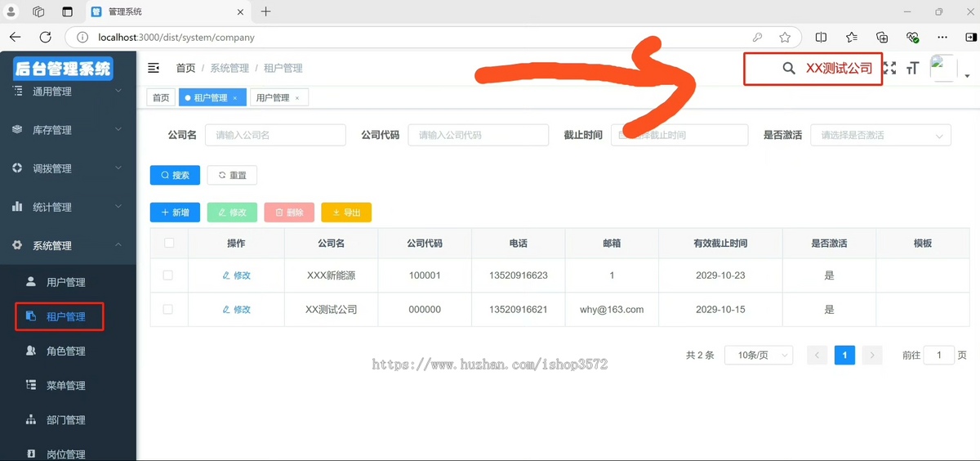Close the 管理系统 browser tab
980x461 pixels.
tap(240, 11)
